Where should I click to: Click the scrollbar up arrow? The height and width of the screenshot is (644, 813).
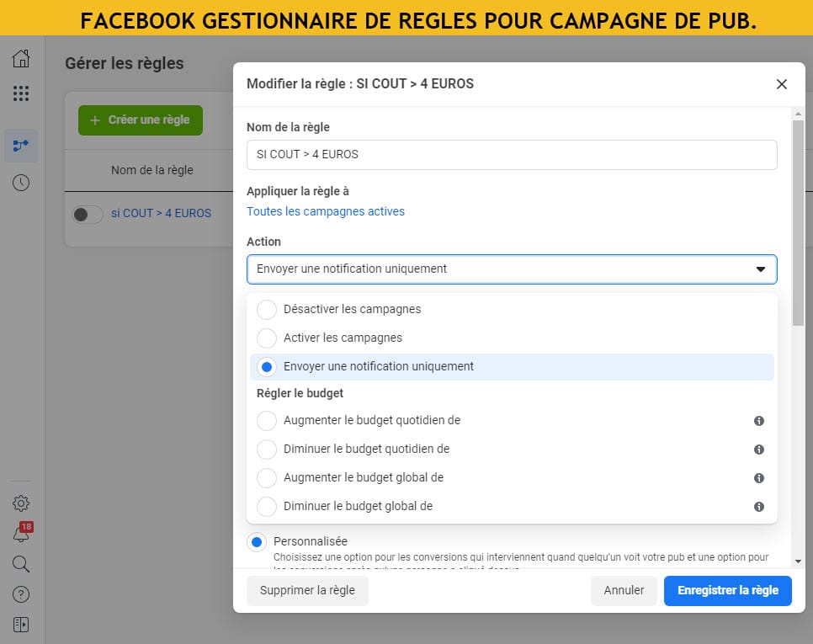coord(798,114)
